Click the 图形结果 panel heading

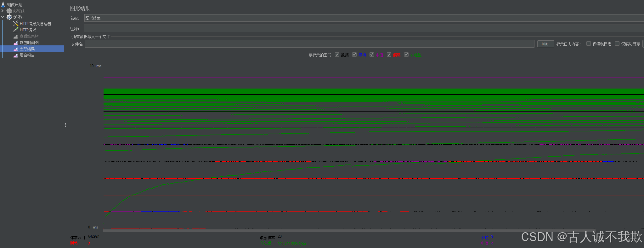pos(80,9)
